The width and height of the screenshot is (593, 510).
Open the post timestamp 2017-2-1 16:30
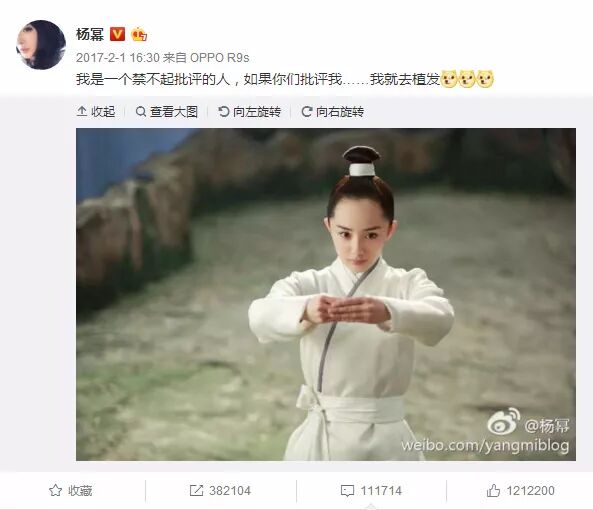point(118,58)
